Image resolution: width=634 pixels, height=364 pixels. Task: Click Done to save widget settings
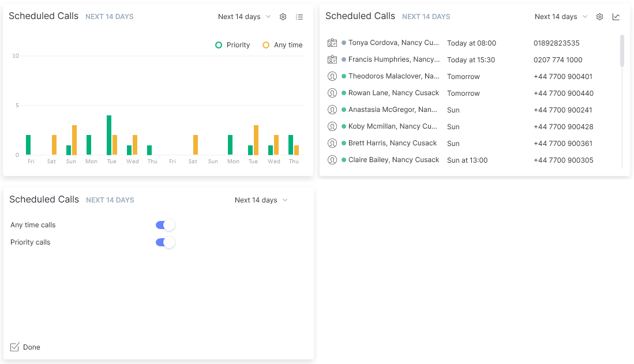26,347
